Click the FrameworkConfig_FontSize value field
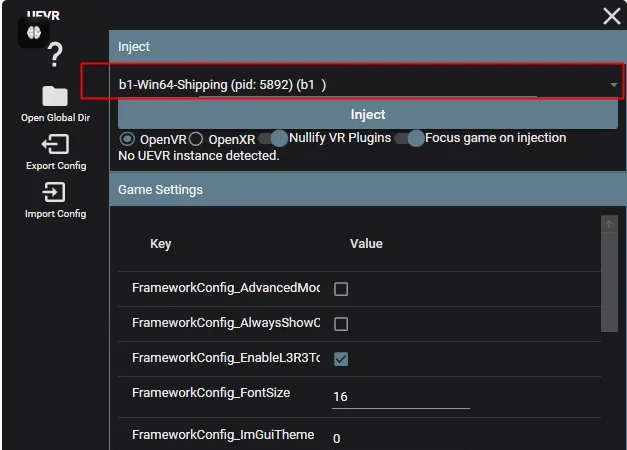Viewport: 627px width, 450px height. pyautogui.click(x=400, y=396)
